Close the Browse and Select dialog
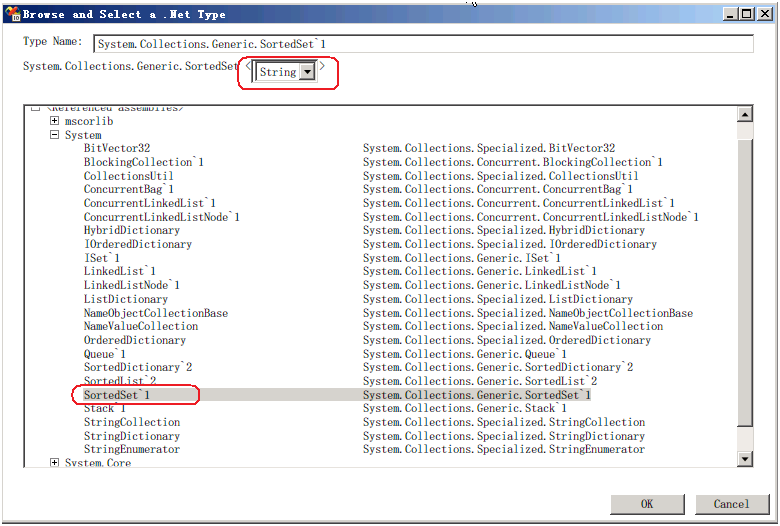This screenshot has width=780, height=526. pos(765,14)
